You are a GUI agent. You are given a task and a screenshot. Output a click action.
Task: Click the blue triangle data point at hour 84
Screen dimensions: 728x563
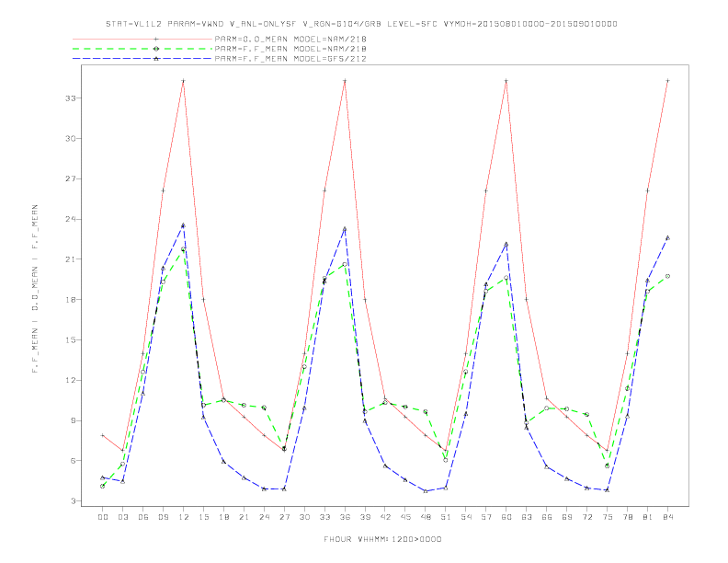click(x=668, y=238)
